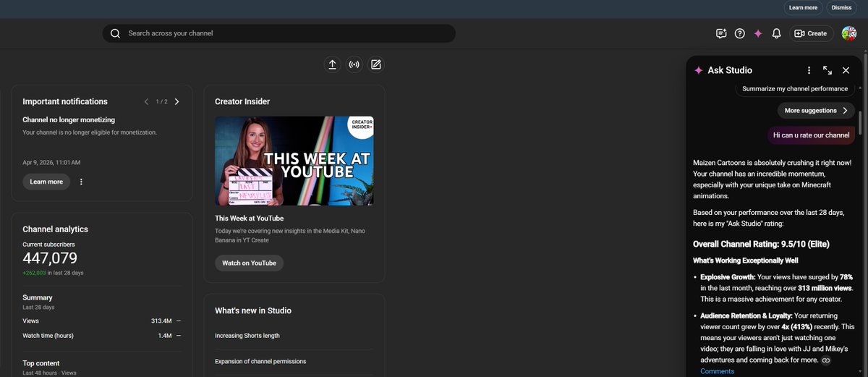Screen dimensions: 868x377
Task: Dismiss the top banner
Action: click(841, 8)
